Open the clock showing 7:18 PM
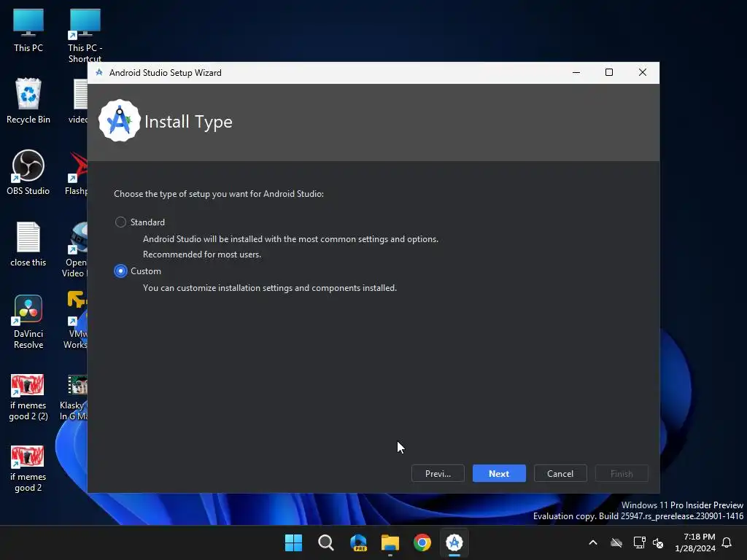The width and height of the screenshot is (747, 560). (x=695, y=542)
